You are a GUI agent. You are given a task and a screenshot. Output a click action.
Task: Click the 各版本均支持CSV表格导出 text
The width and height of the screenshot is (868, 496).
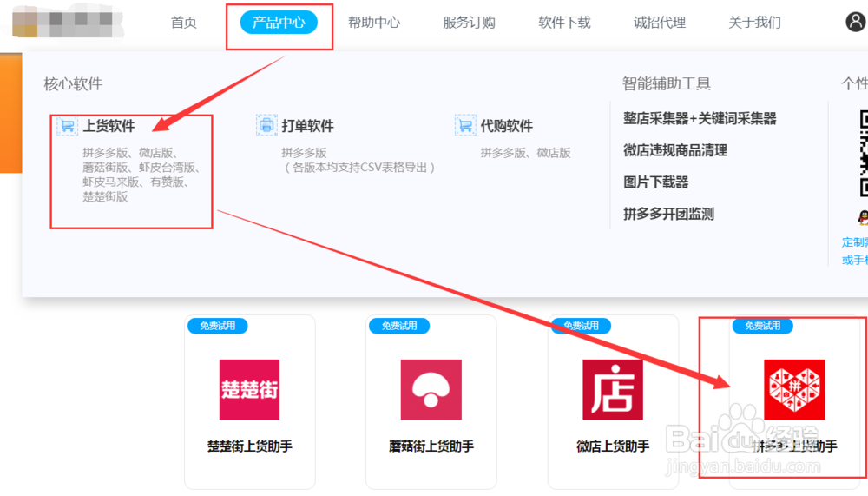359,168
